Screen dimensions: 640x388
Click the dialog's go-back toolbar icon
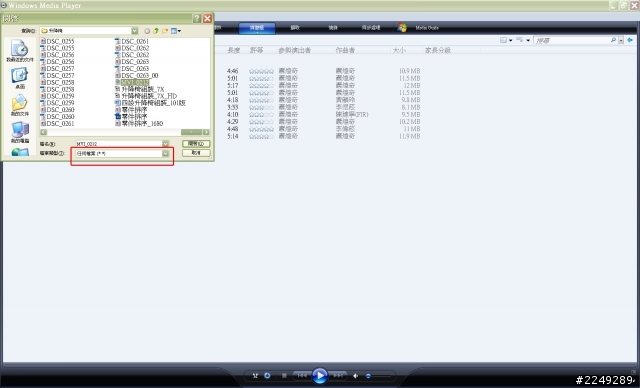(x=147, y=31)
